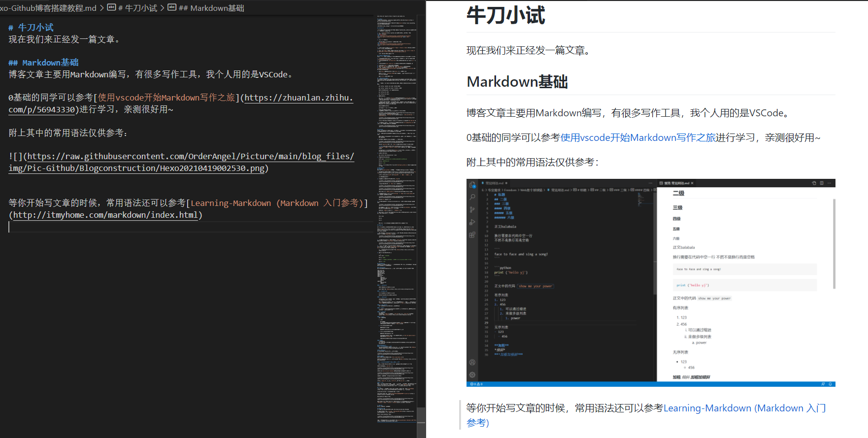Click the embedded VS Code screenshot in preview
Viewport: 868px width, 438px height.
(x=651, y=283)
